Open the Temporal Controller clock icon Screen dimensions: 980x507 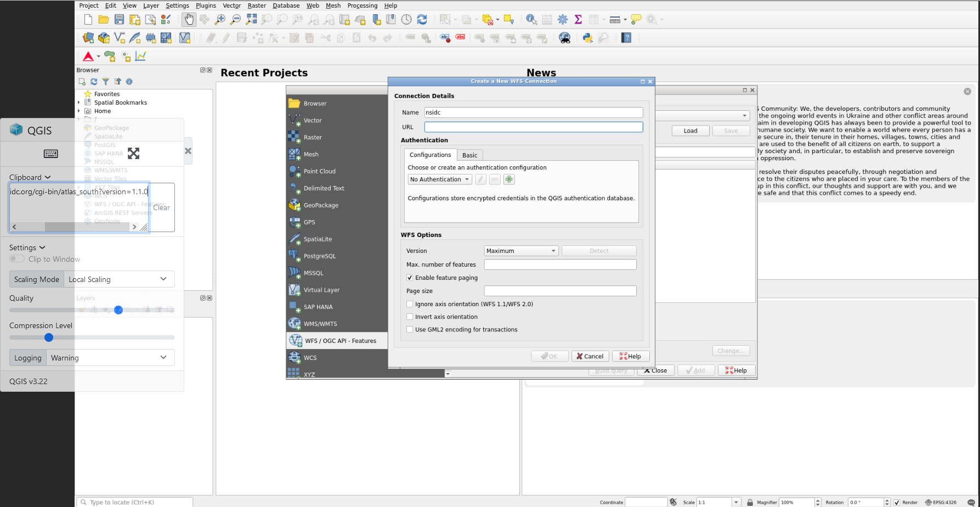coord(406,20)
